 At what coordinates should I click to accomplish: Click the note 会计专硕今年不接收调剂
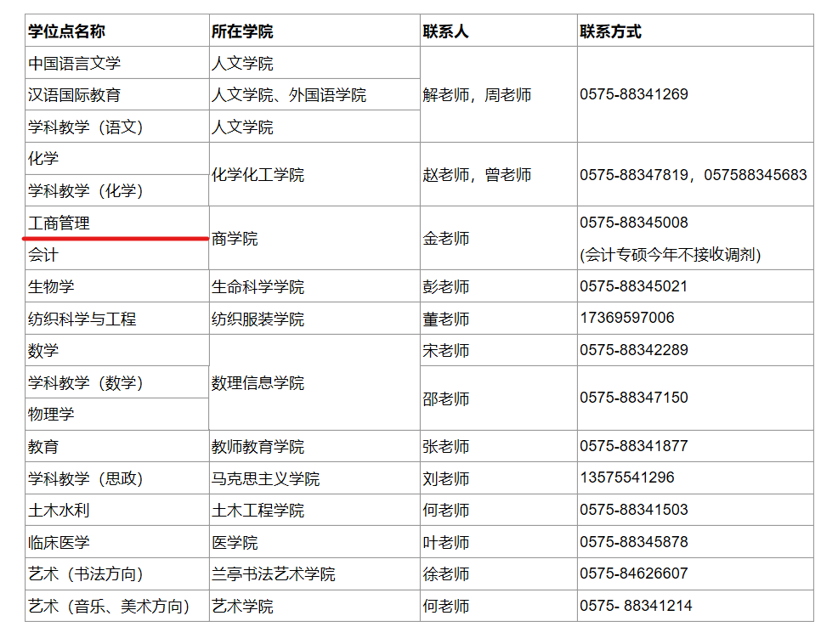(670, 255)
